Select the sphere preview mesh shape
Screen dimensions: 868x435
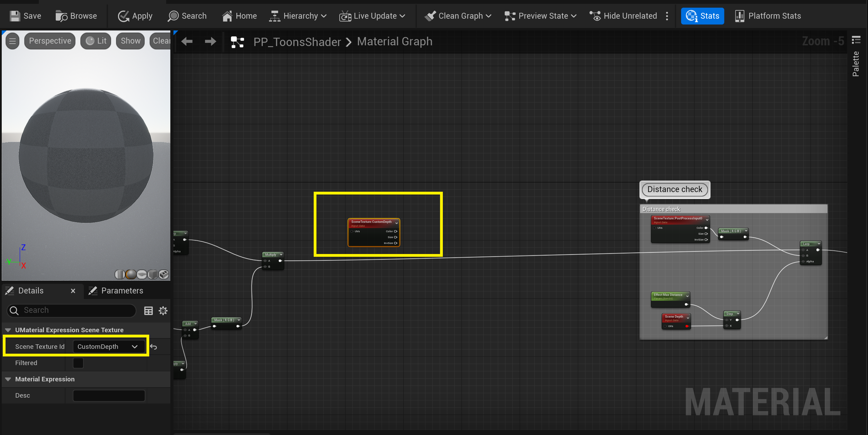click(x=131, y=274)
